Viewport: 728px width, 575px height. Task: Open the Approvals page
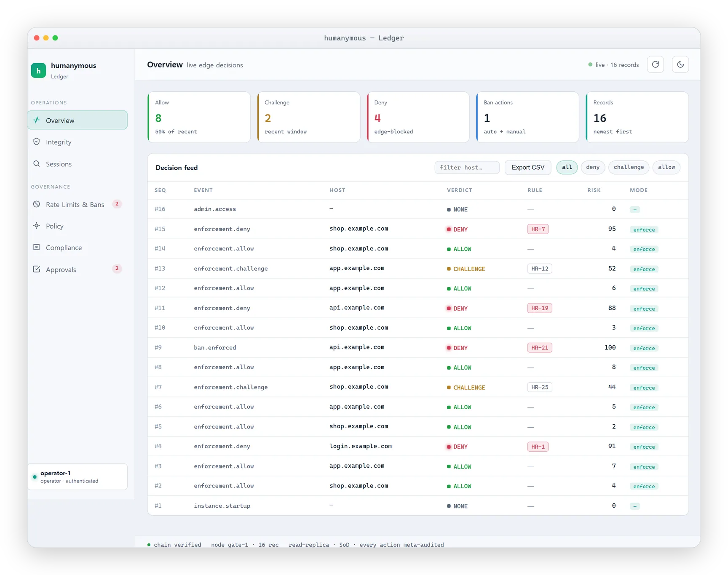point(78,269)
